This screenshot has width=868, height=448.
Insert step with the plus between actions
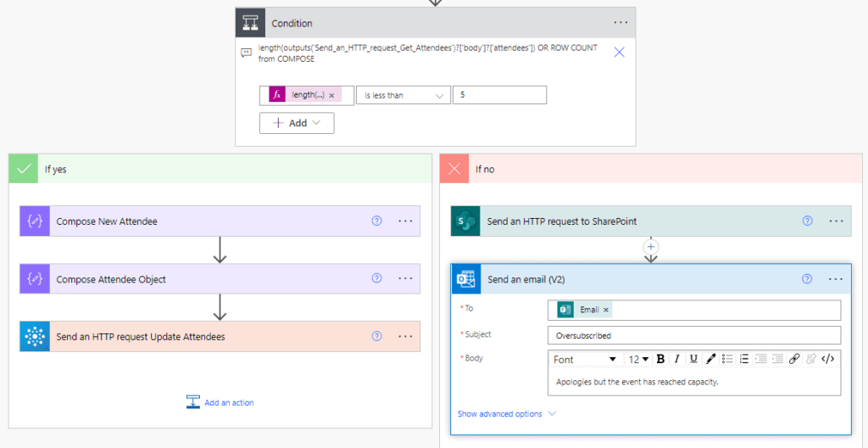coord(652,246)
